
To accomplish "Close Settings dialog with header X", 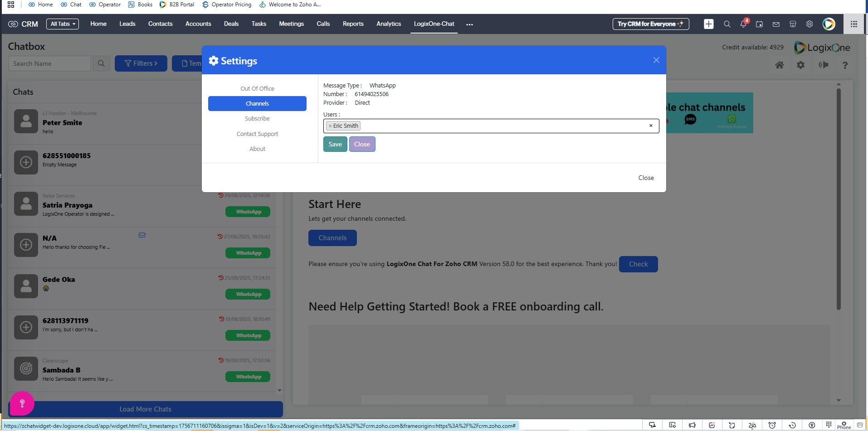I will (656, 60).
